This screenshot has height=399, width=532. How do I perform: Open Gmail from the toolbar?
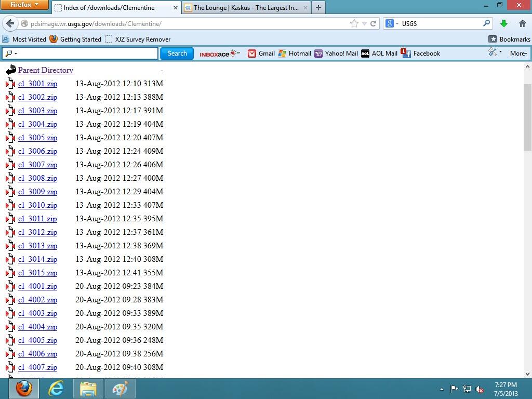261,54
